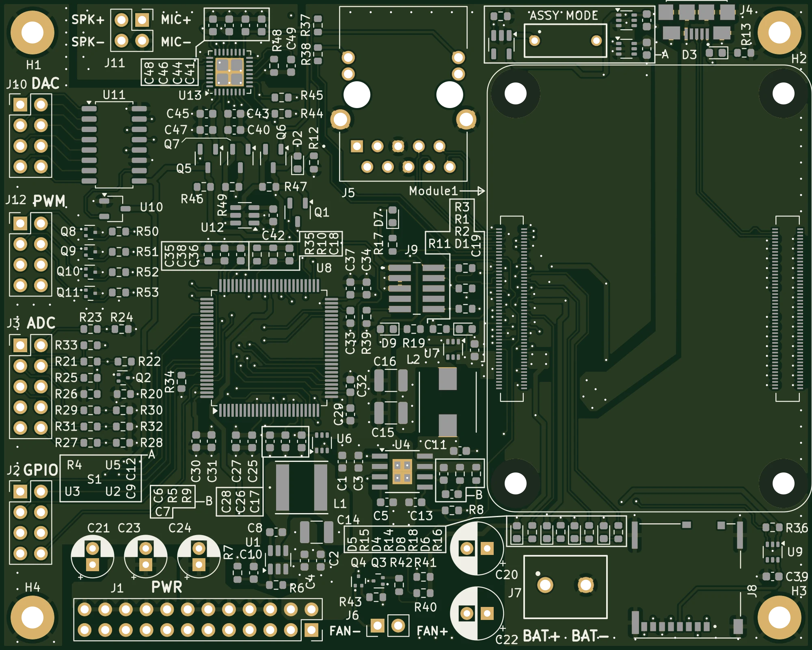
Task: Click the R47 resistor label
Action: [296, 187]
